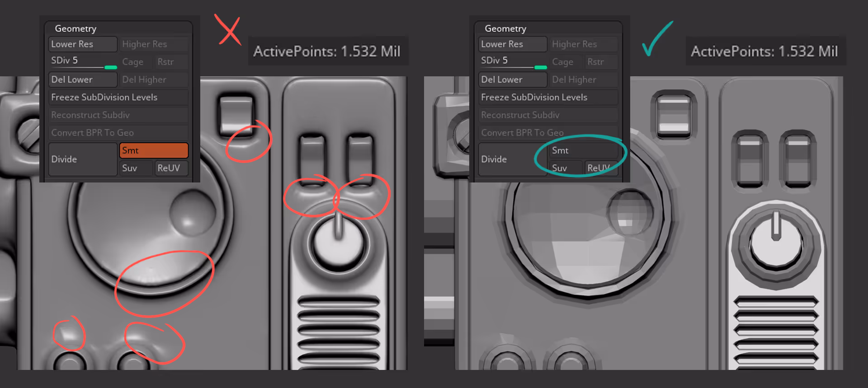
Task: Toggle Suv in the right panel
Action: [566, 168]
